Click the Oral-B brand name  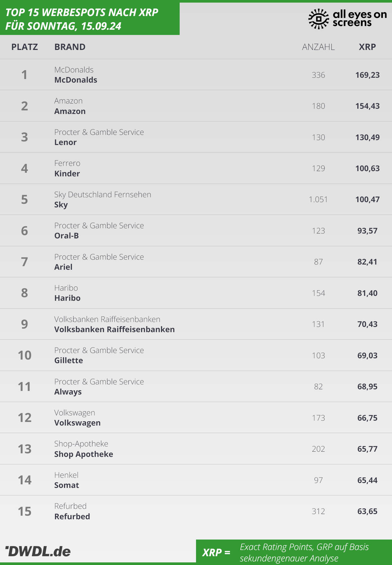coord(67,236)
